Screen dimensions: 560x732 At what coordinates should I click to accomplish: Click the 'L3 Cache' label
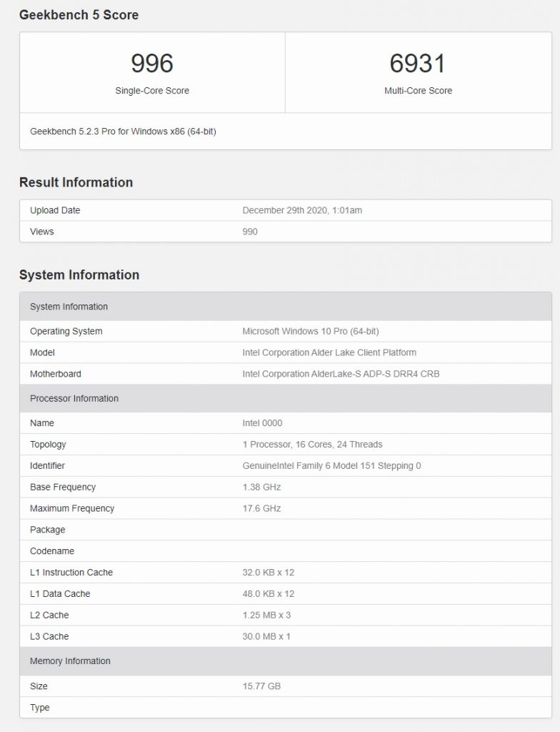pos(49,637)
